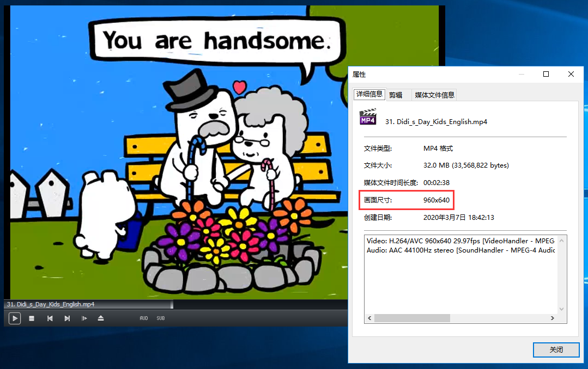Screen dimensions: 588x369
Task: Click the Eject/Open file icon
Action: [100, 318]
